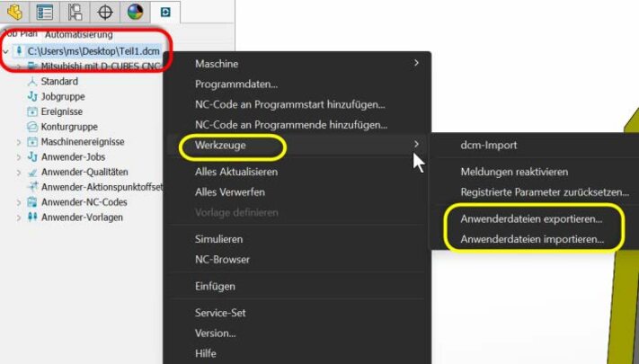Viewport: 639px width, 364px height.
Task: Choose Anwenderdateien importieren from submenu
Action: pyautogui.click(x=531, y=240)
